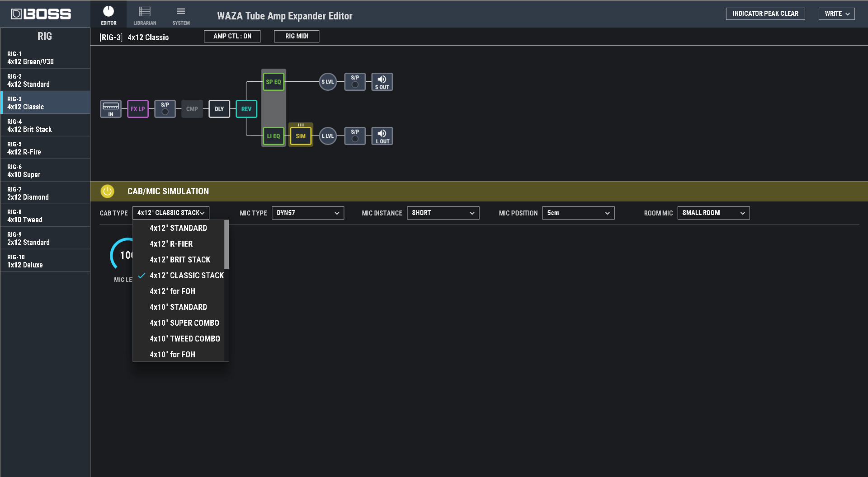
Task: Open the WRITE dropdown menu
Action: (836, 14)
